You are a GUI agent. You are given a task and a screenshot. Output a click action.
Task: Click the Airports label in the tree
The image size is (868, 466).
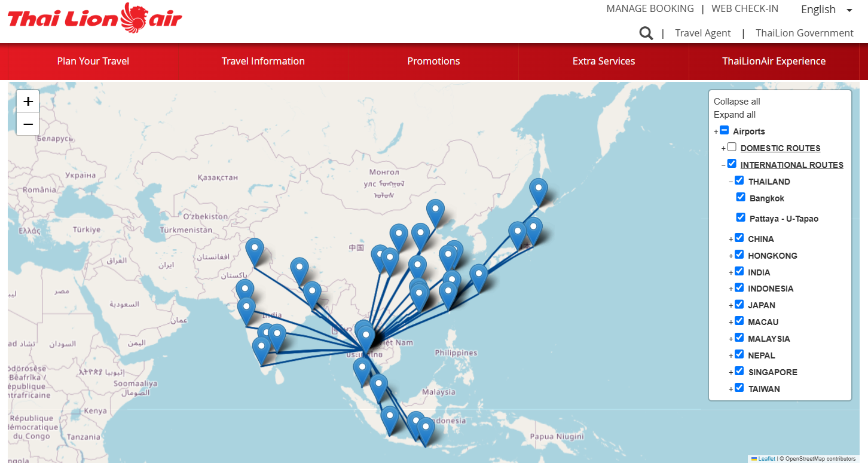point(748,131)
